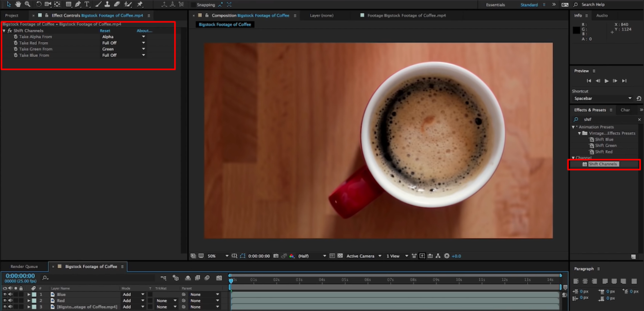Open the channel color indicator in viewer

[292, 256]
